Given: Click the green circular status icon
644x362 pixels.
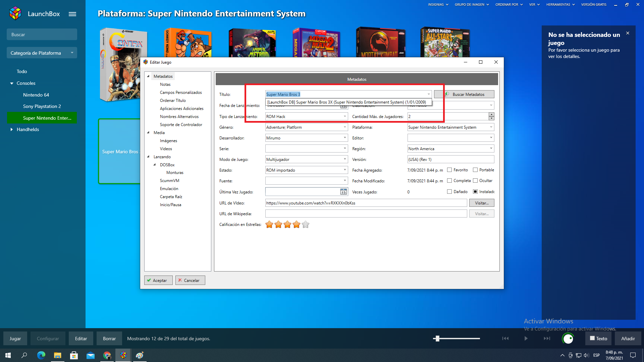Looking at the screenshot, I should [x=568, y=339].
